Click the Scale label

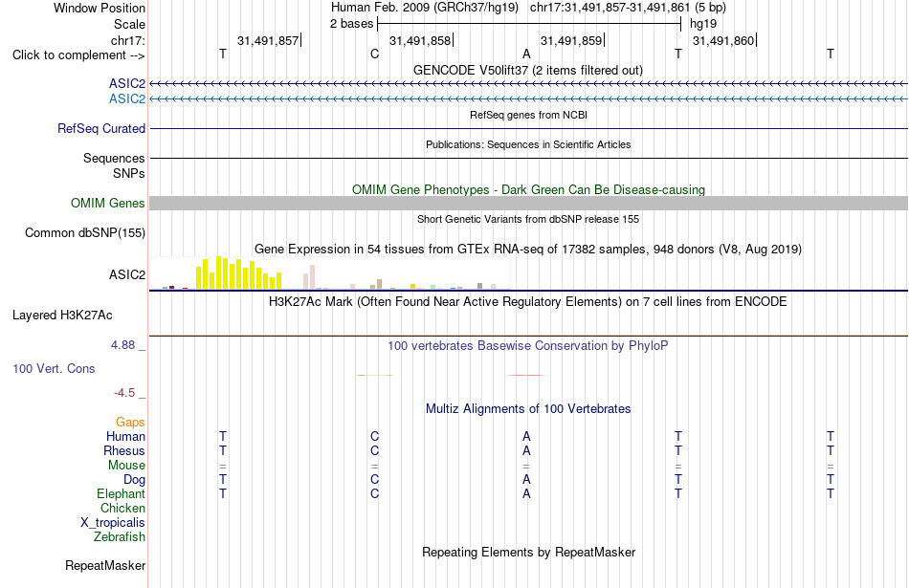129,24
